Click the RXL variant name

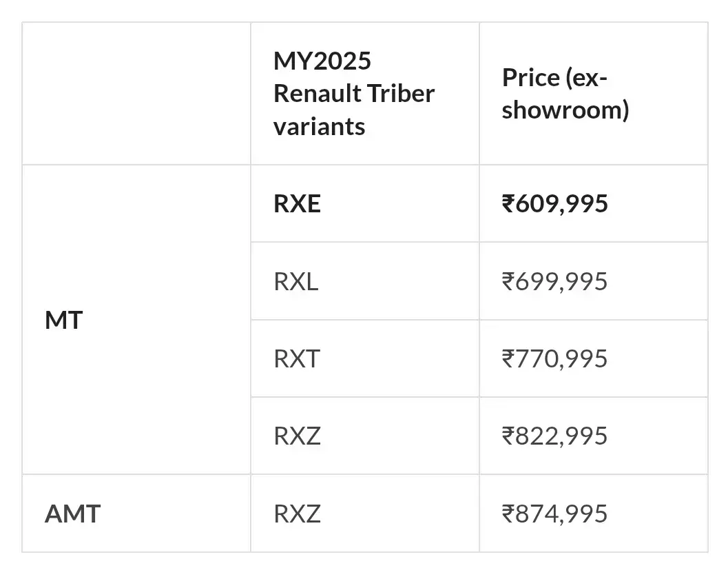coord(296,281)
